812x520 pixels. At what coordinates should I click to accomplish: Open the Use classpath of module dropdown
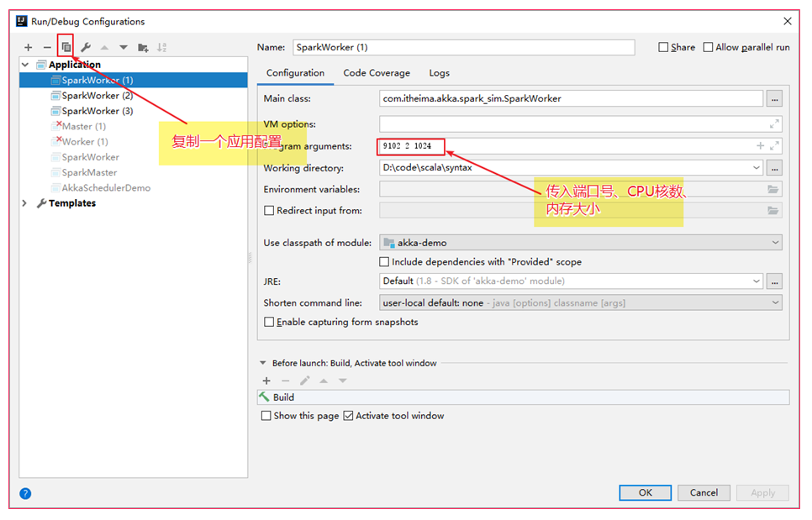pos(775,243)
